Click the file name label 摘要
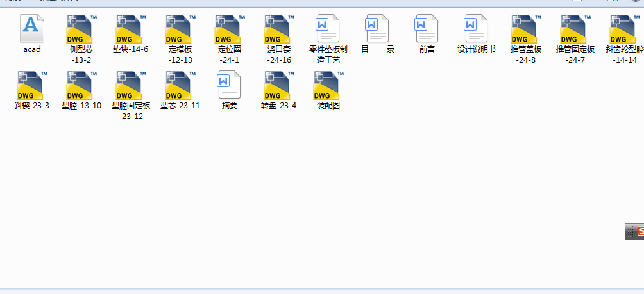The width and height of the screenshot is (644, 294). tap(229, 106)
